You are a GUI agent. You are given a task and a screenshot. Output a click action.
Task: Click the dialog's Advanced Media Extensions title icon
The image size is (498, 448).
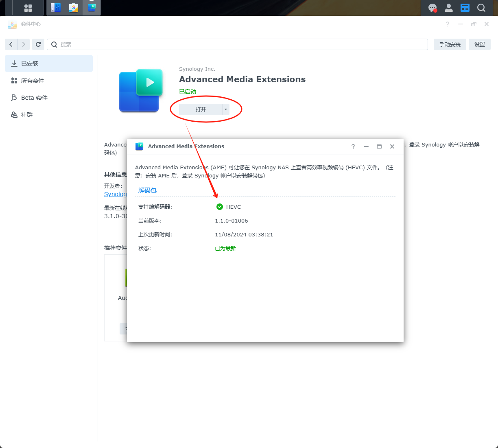pos(139,146)
